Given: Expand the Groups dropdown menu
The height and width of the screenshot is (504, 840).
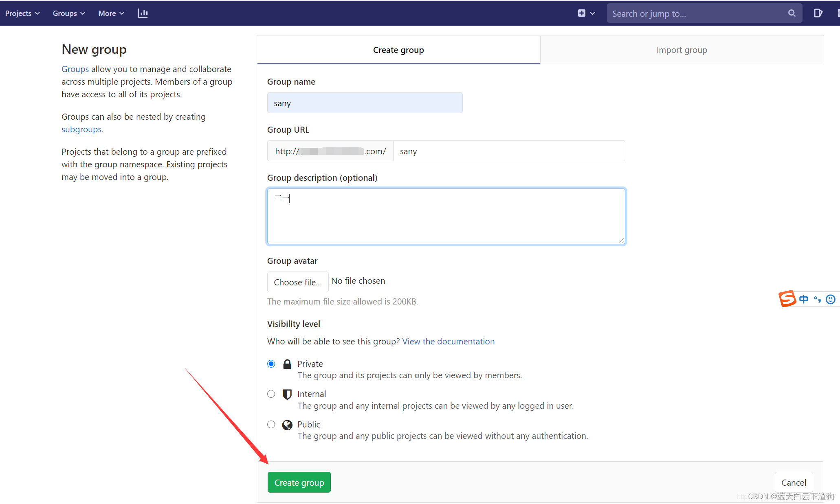Looking at the screenshot, I should click(69, 13).
